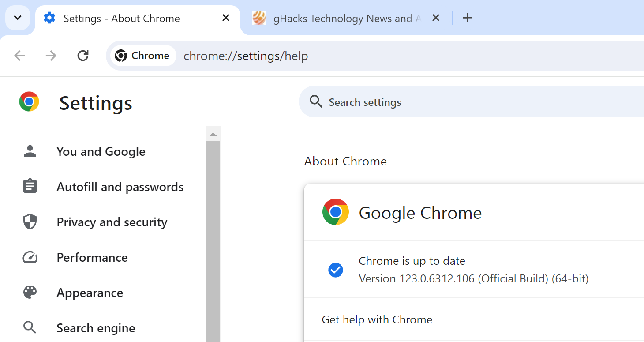Click the sidebar scrollbar up arrow
Screen dimensions: 644x342
(x=213, y=134)
